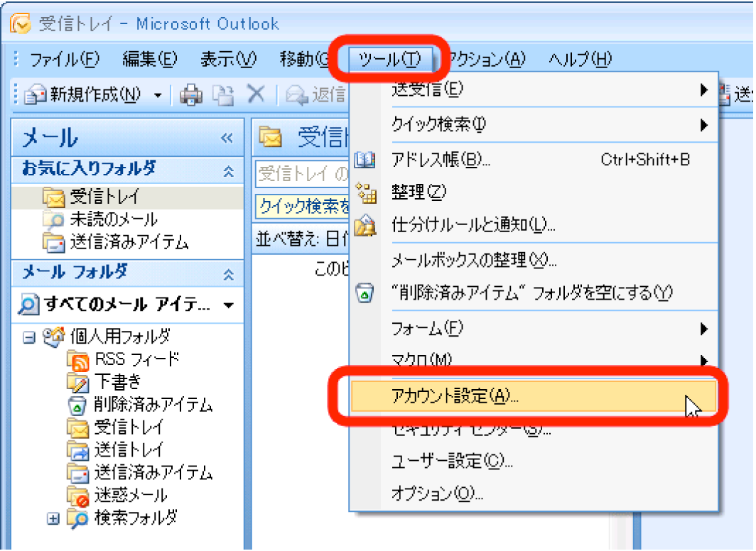Click the delete X icon in toolbar
756x551 pixels.
255,94
